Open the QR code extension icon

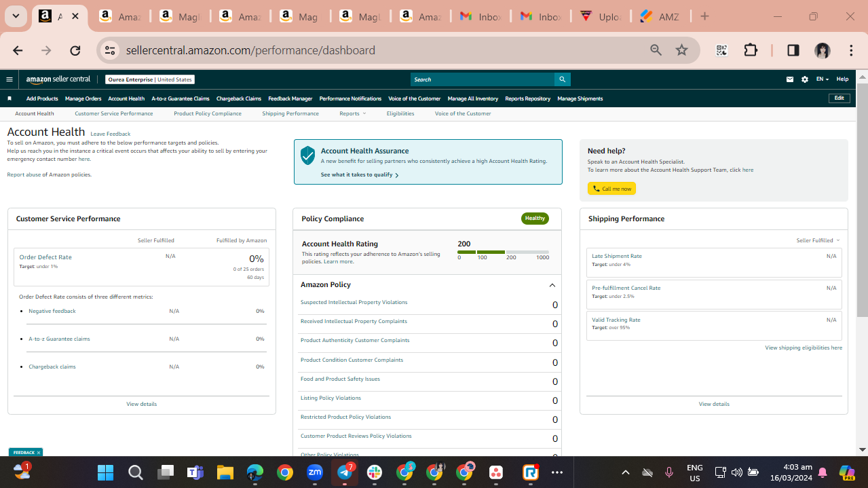click(721, 50)
